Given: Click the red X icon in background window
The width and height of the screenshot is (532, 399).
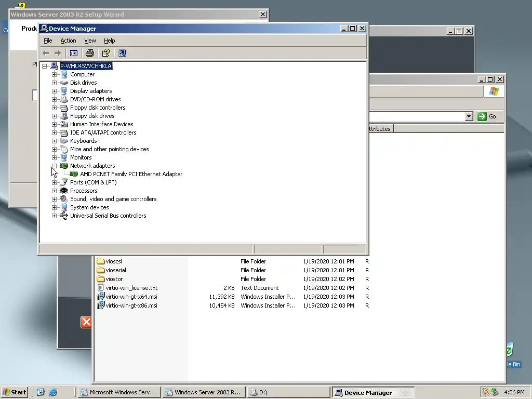Looking at the screenshot, I should [86, 322].
